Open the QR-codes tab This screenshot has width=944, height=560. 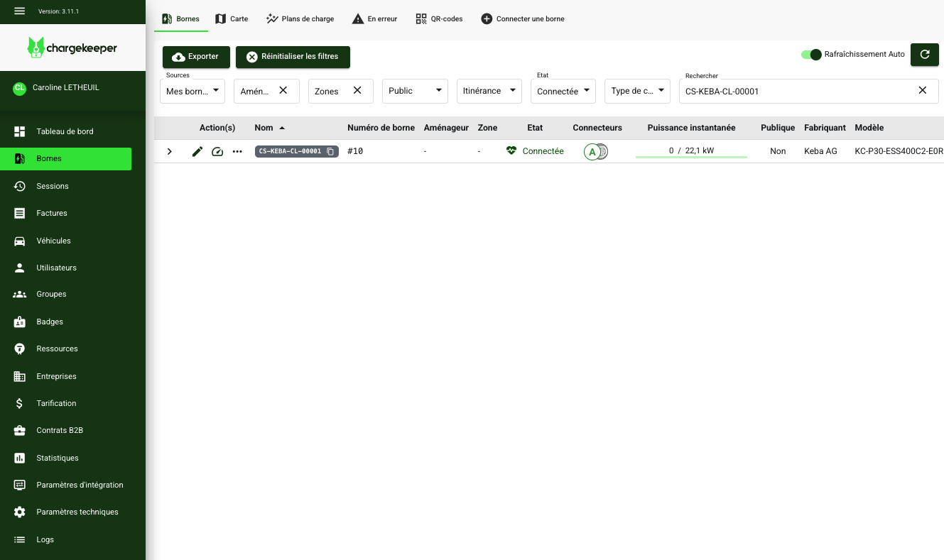point(439,18)
